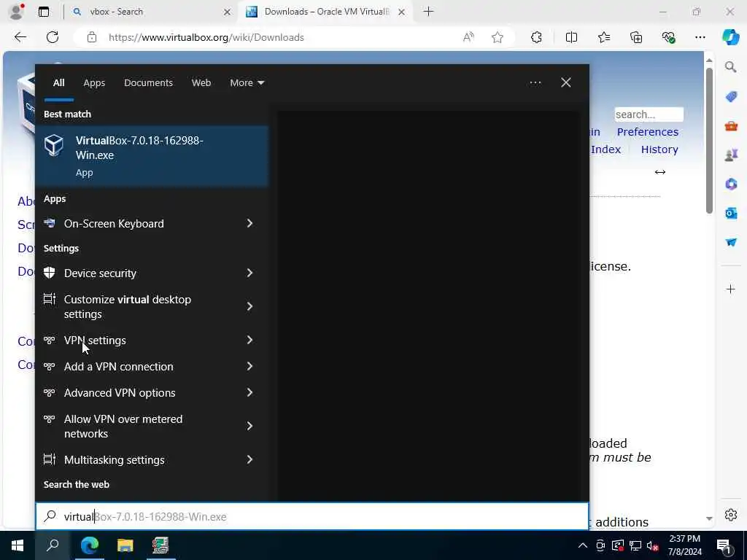Open the More filter dropdown
This screenshot has height=560, width=747.
coord(247,83)
